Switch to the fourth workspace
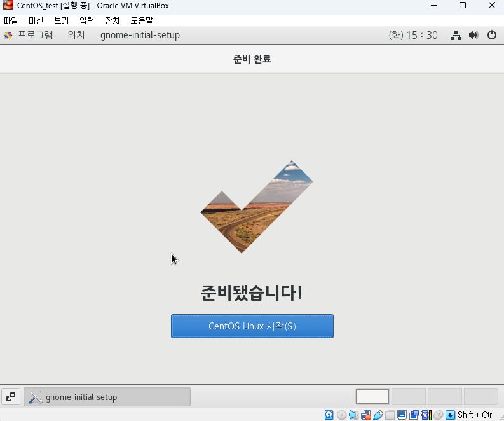 481,397
